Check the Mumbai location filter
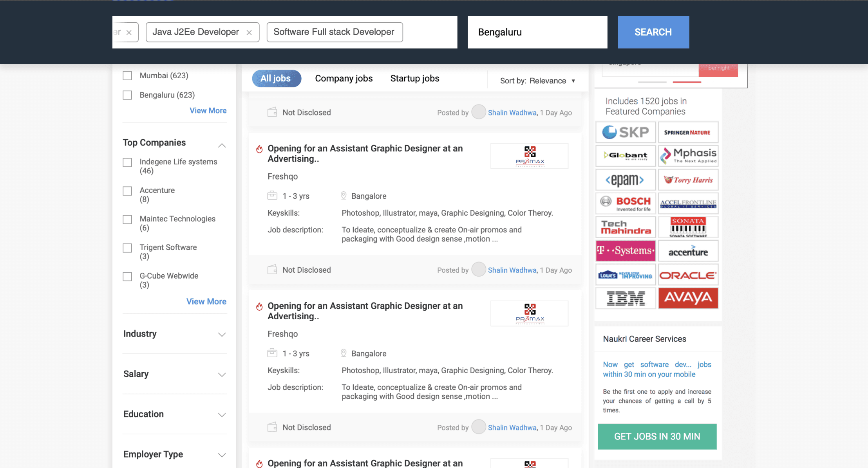The width and height of the screenshot is (868, 468). pyautogui.click(x=127, y=76)
